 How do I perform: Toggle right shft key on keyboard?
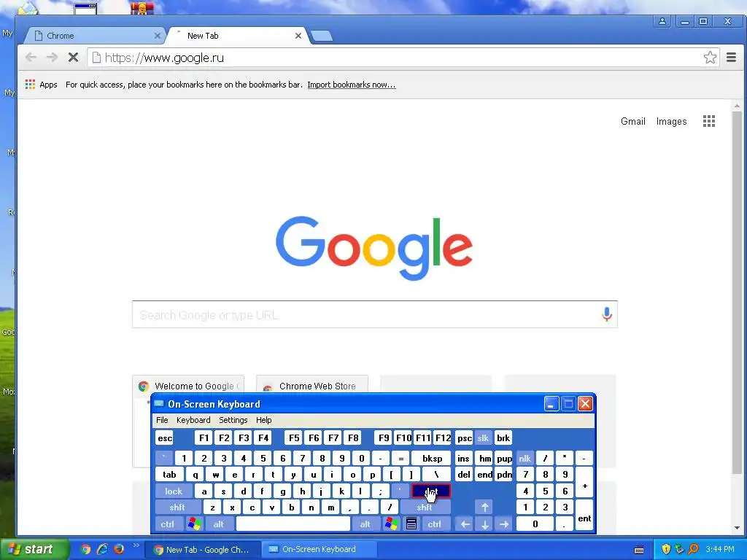425,507
